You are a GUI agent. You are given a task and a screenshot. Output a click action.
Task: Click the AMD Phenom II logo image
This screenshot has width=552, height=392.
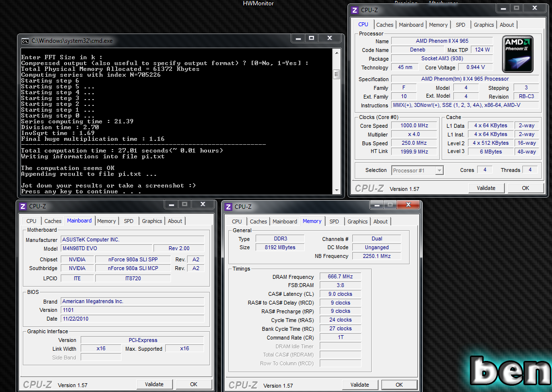click(517, 54)
